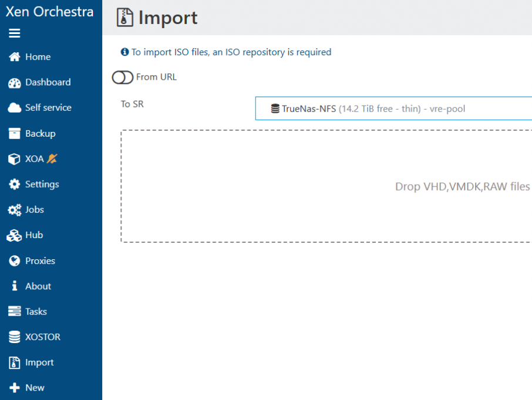Image resolution: width=532 pixels, height=400 pixels.
Task: Click the New plus icon
Action: click(14, 388)
